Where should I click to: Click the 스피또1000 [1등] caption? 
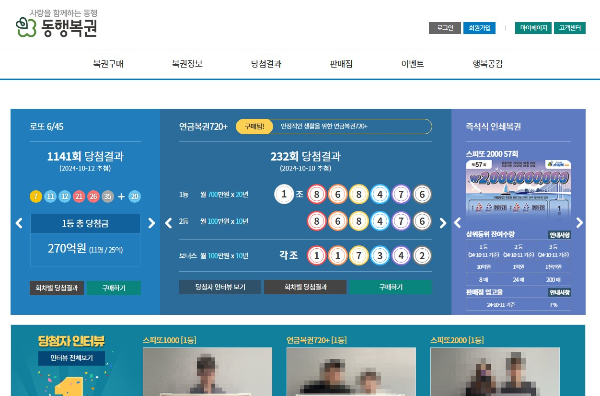click(x=170, y=340)
